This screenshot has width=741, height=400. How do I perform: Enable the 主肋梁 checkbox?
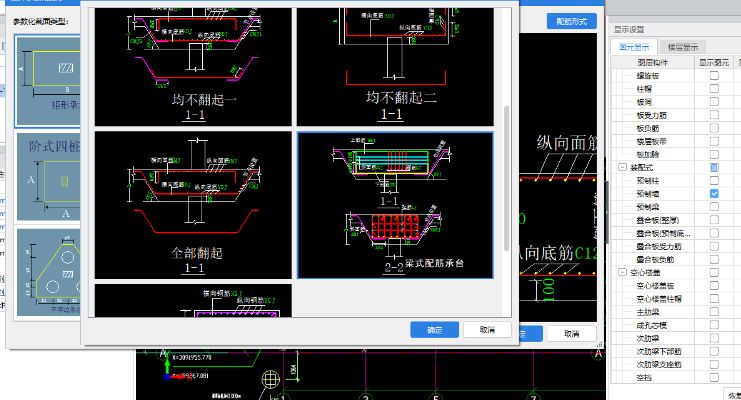pos(714,312)
